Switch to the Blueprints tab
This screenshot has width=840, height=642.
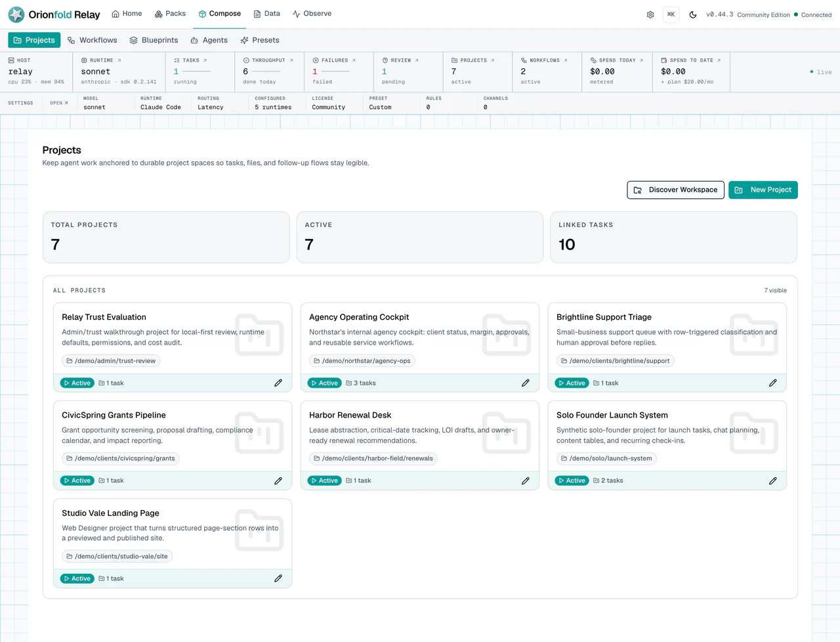click(154, 40)
